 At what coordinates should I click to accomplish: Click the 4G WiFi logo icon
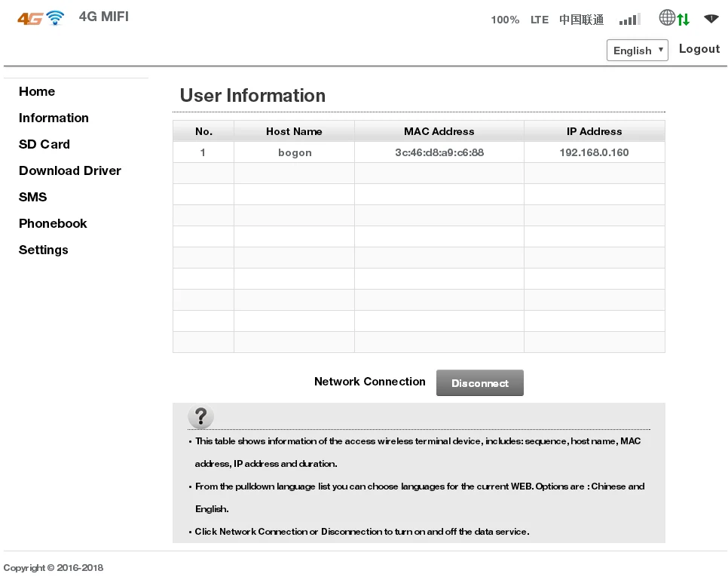coord(41,18)
